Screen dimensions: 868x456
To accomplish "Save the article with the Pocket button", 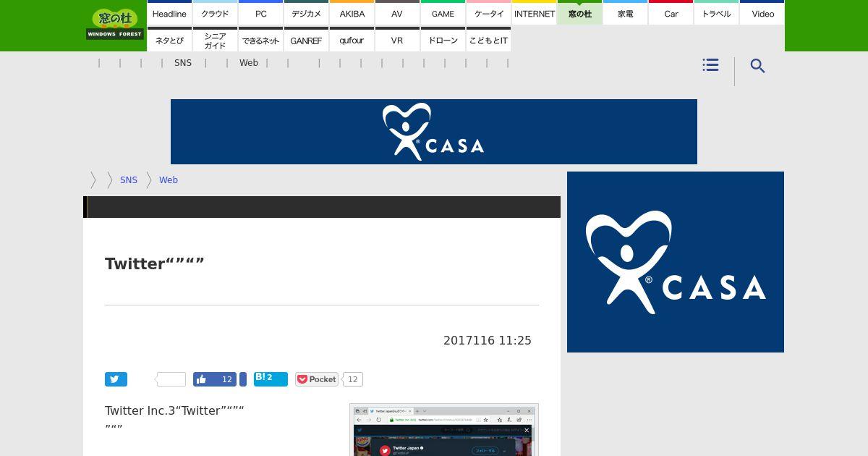I will click(317, 379).
